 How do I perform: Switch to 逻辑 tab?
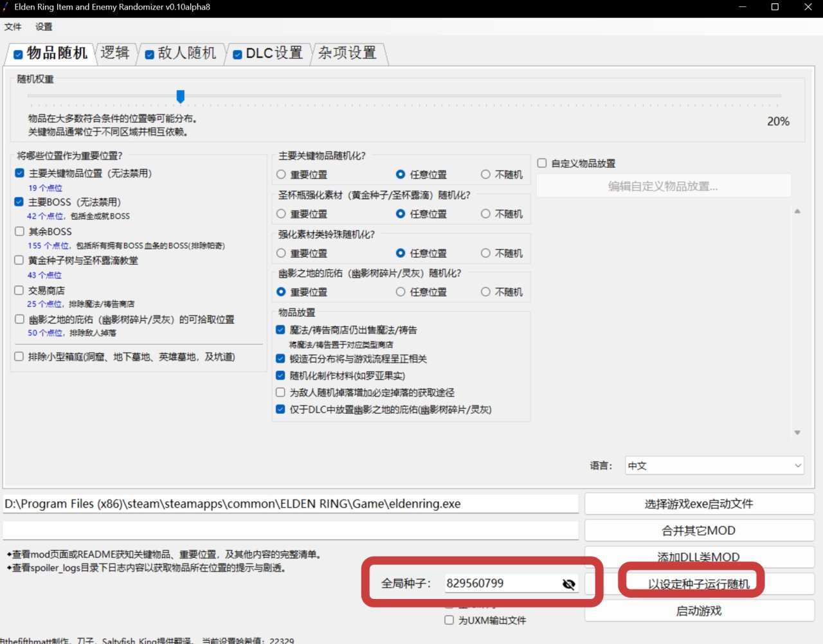(x=115, y=53)
